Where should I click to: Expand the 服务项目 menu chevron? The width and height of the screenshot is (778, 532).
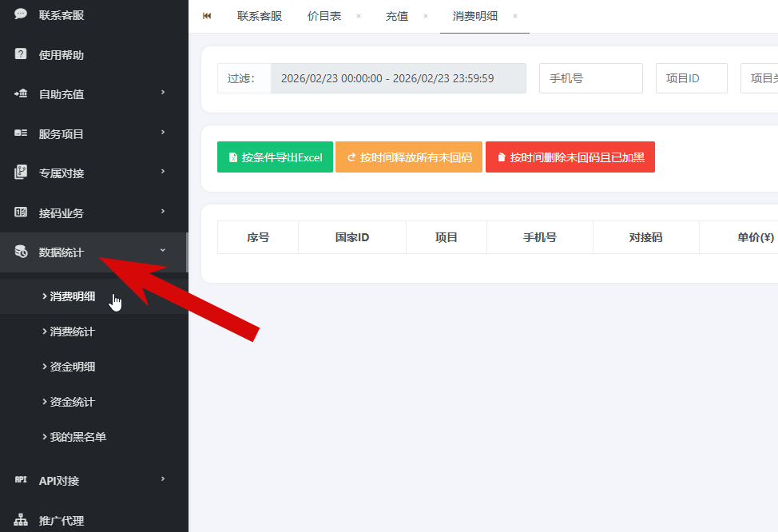click(163, 132)
